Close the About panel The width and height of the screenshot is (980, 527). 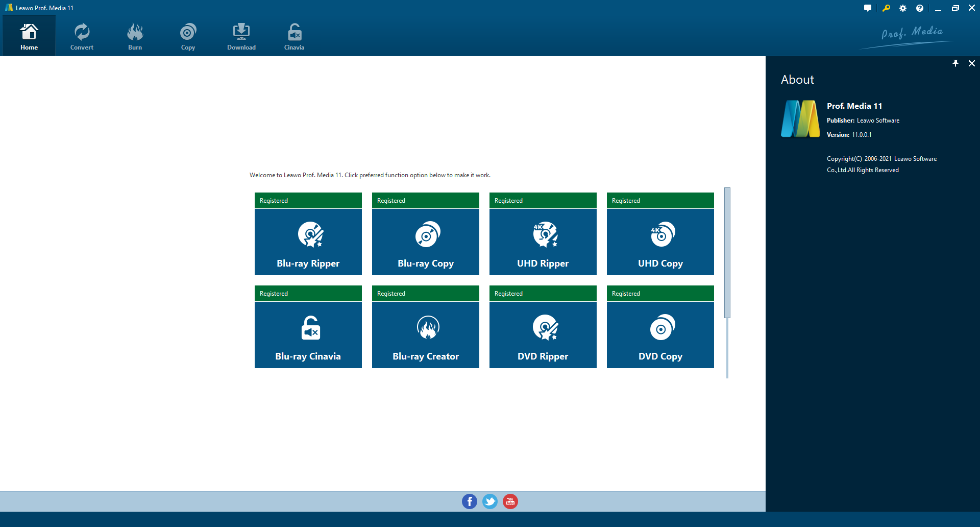pos(972,63)
